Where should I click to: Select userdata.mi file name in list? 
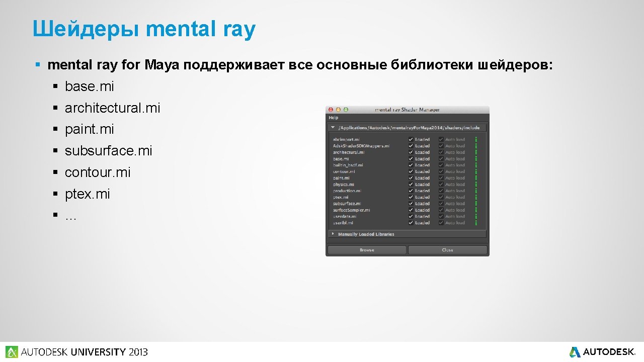click(345, 217)
